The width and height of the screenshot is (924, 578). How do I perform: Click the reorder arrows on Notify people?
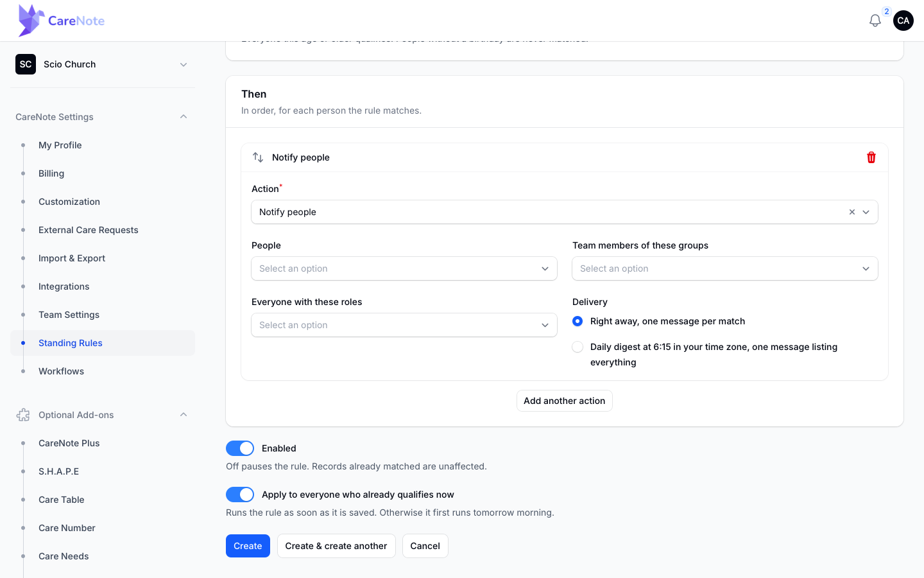pyautogui.click(x=258, y=157)
